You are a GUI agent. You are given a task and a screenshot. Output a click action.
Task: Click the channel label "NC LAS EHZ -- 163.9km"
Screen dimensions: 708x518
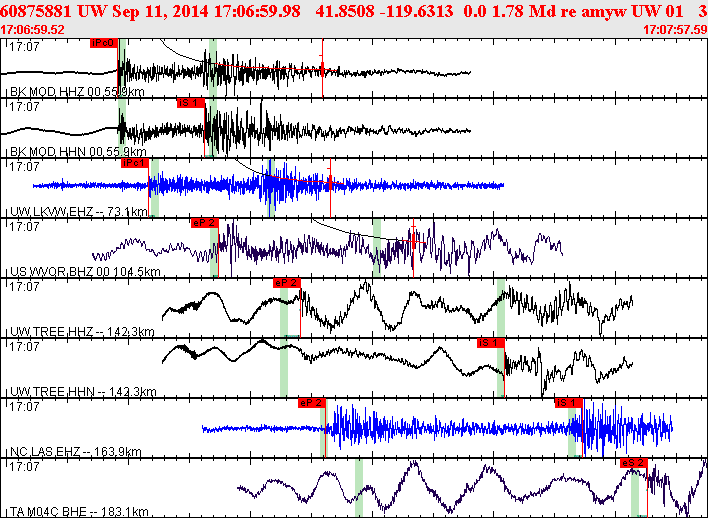point(75,452)
